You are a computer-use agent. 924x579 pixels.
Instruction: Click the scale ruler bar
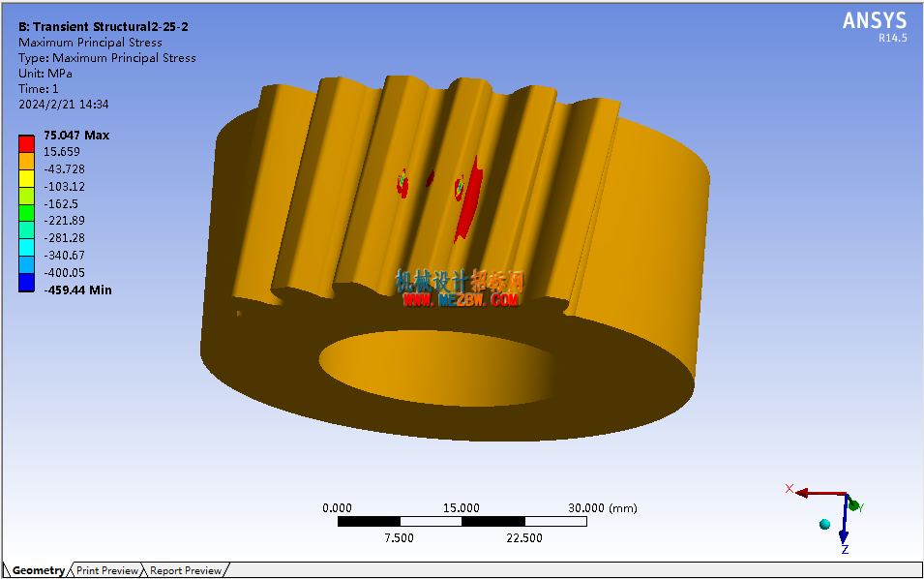462,521
